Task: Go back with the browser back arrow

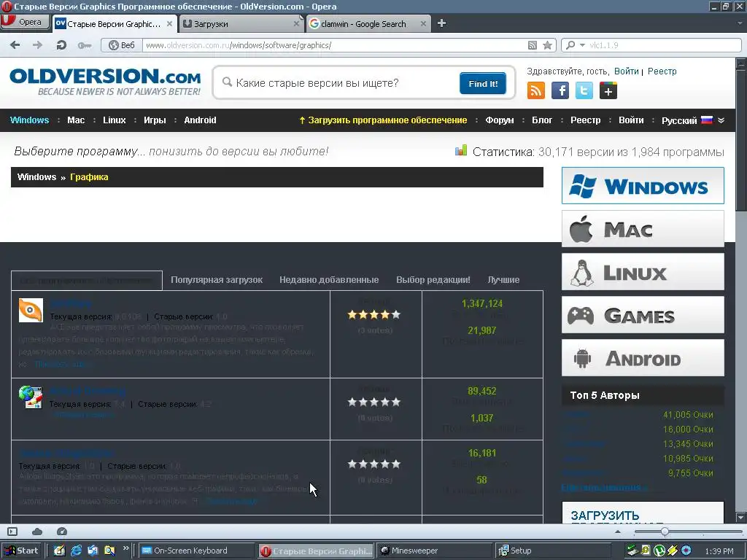Action: point(15,45)
